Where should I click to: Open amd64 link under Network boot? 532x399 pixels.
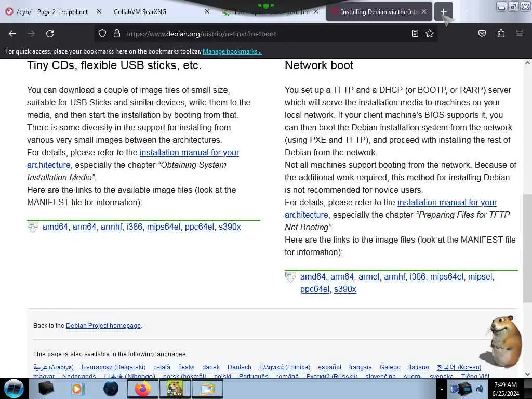[x=313, y=277]
